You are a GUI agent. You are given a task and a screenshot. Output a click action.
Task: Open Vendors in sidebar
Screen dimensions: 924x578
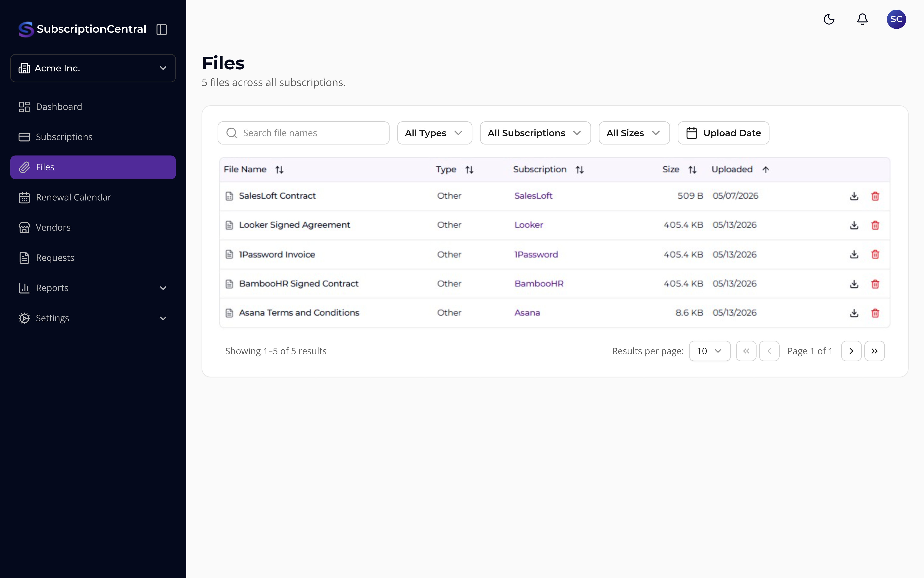click(x=93, y=227)
